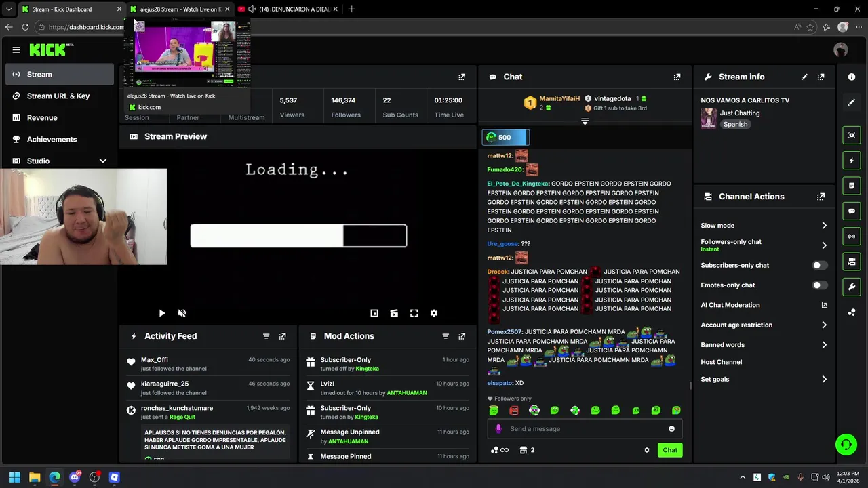Switch to the DENUNCIARON YouTube tab
Viewport: 868px width, 488px height.
(288, 9)
